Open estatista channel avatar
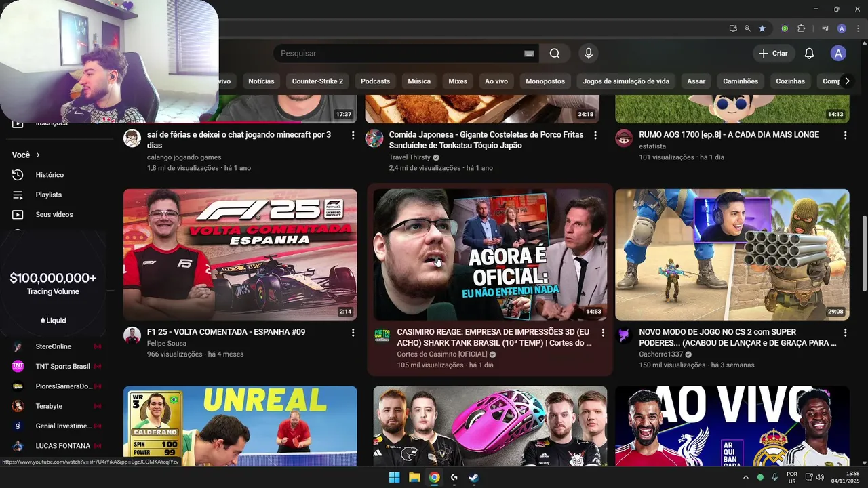 pyautogui.click(x=624, y=138)
